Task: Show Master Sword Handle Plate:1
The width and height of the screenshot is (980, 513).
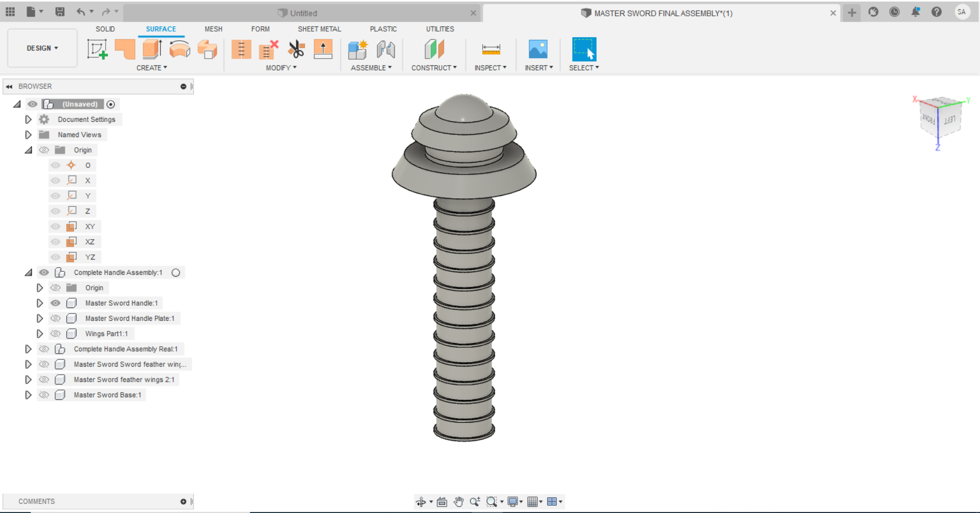Action: (x=56, y=318)
